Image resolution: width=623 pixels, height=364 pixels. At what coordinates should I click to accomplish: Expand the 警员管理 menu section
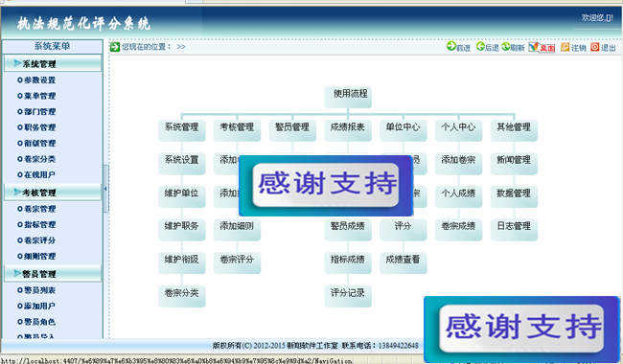click(53, 274)
